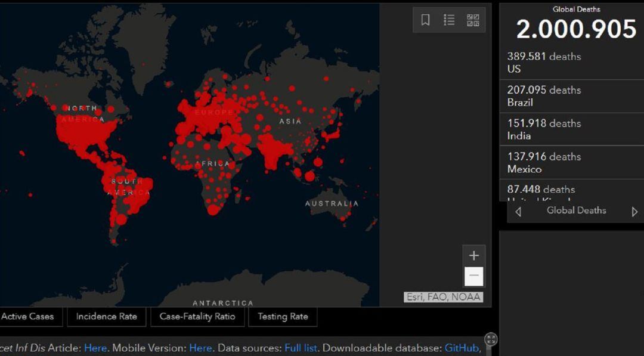Click next arrow on Global Deaths panel
Screen dimensions: 644x356
click(x=634, y=210)
